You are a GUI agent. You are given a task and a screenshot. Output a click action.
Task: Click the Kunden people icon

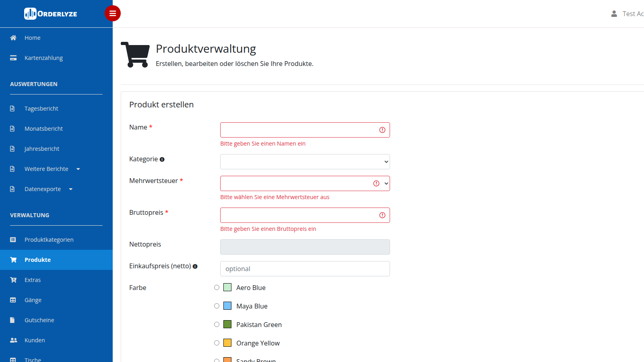(13, 340)
